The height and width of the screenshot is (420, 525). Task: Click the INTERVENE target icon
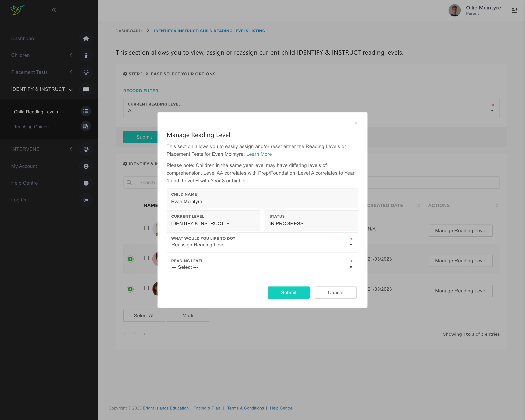(x=86, y=149)
